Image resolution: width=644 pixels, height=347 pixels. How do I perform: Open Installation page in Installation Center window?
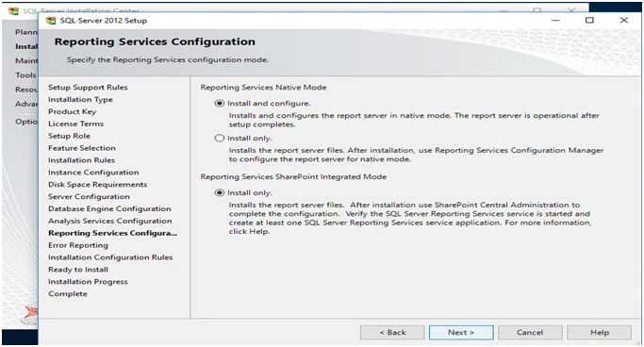[x=26, y=46]
